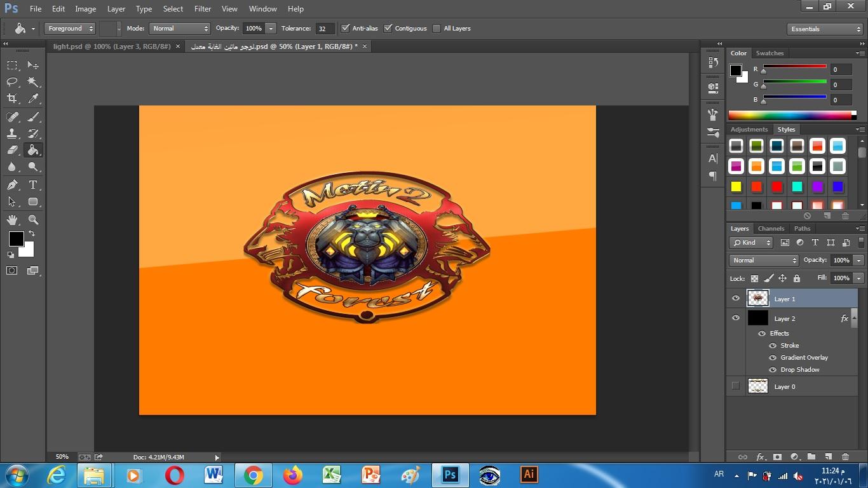The height and width of the screenshot is (488, 868).
Task: Show Layer 0 visibility box
Action: pos(736,386)
